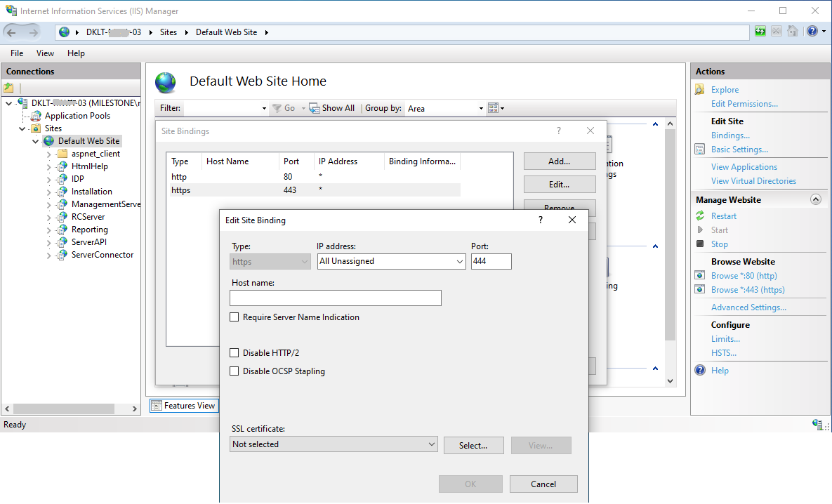Click the HtmlHelp application icon
This screenshot has height=504, width=832.
tap(62, 166)
